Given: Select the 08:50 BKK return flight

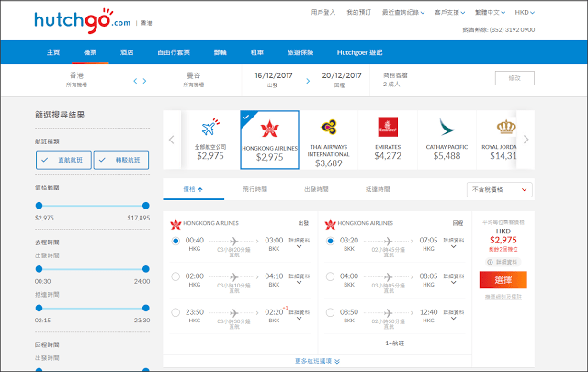Looking at the screenshot, I should [330, 312].
